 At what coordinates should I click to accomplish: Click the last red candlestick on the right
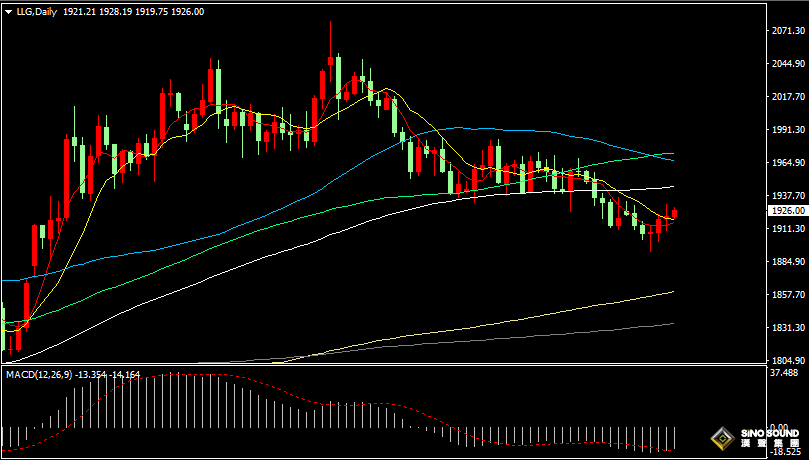676,213
